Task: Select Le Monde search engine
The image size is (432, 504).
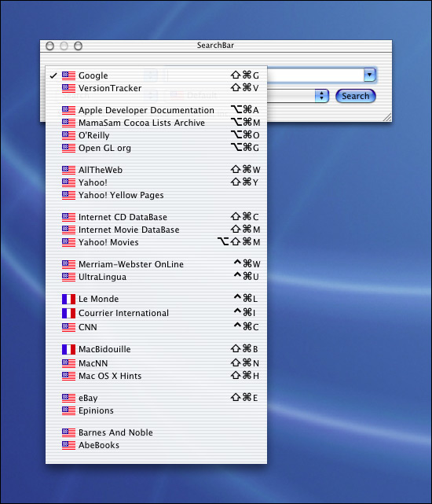Action: [x=156, y=299]
